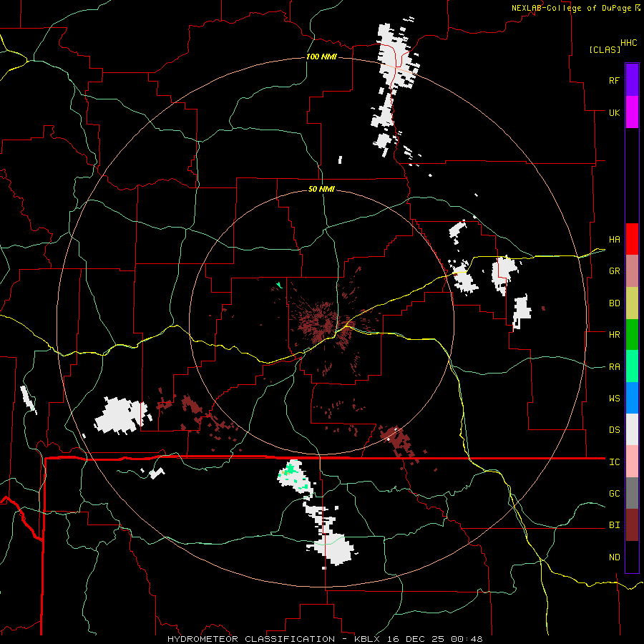Click the RA light-green legend swatch
This screenshot has height=644, width=644.
(x=632, y=366)
